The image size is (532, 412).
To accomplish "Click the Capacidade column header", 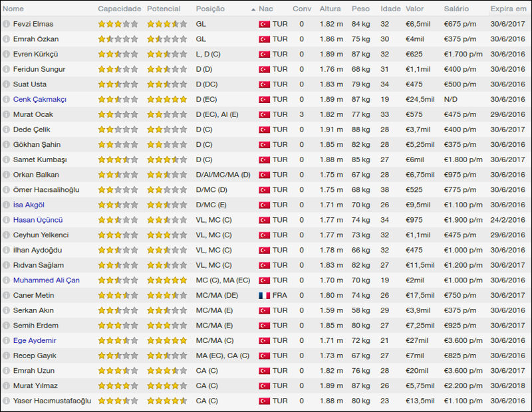I will [x=119, y=9].
